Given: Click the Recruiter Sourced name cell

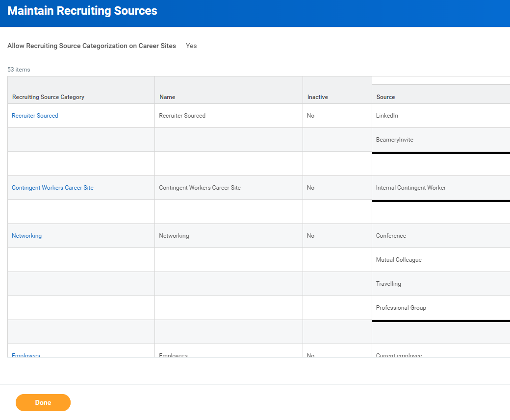Looking at the screenshot, I should point(229,116).
